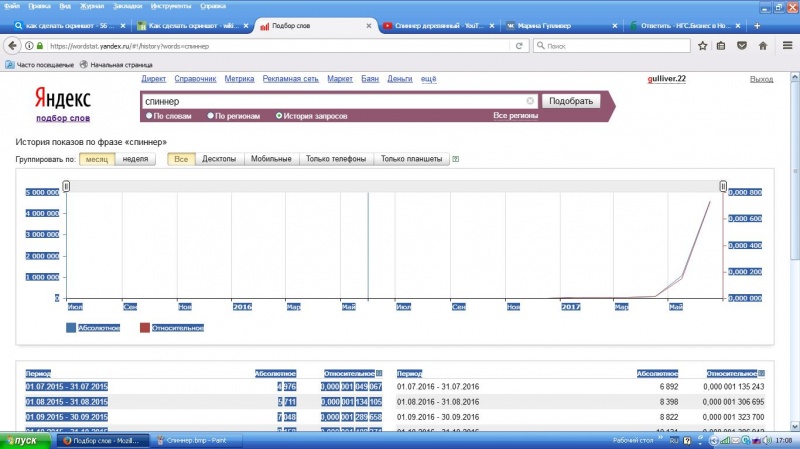This screenshot has height=449, width=800.
Task: Open a new tab with plus icon
Action: (757, 26)
